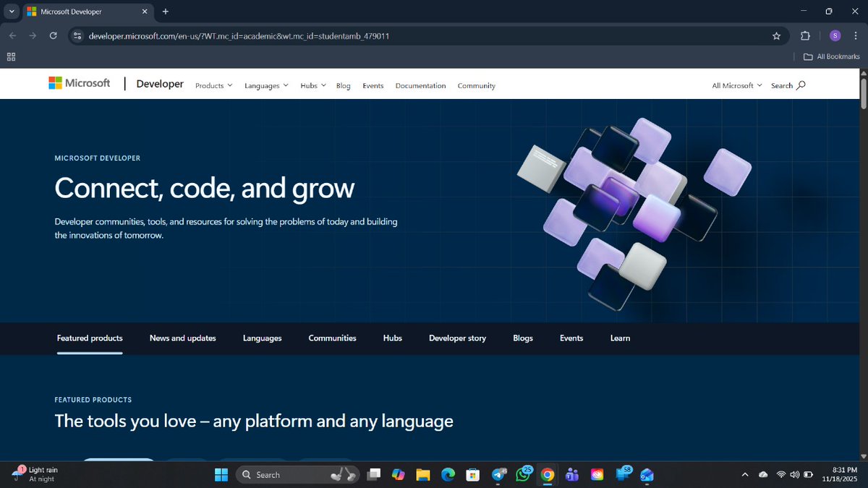Image resolution: width=868 pixels, height=488 pixels.
Task: Click the OneDrive cloud icon in system tray
Action: [x=762, y=474]
